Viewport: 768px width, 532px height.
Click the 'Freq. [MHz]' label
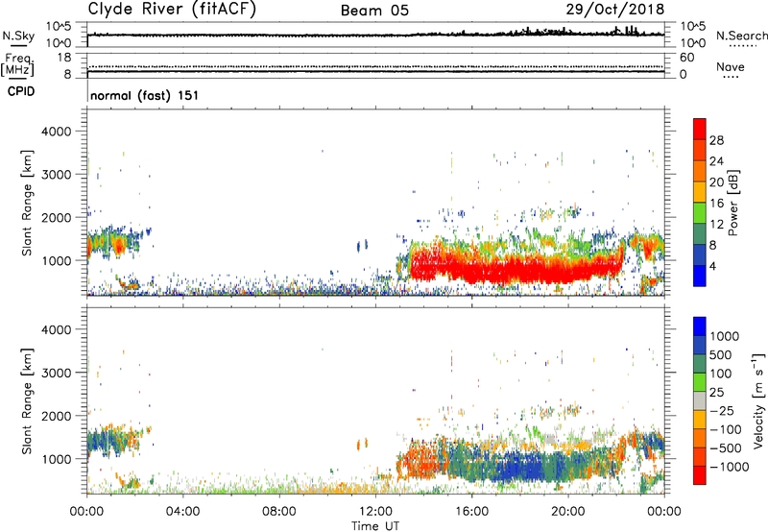(x=18, y=64)
